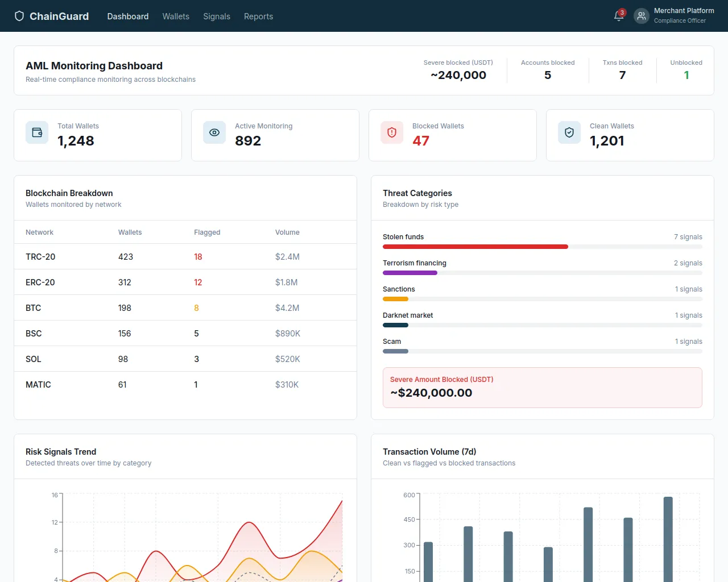Click the Blocked Wallets value 47
The image size is (728, 582).
[x=421, y=141]
